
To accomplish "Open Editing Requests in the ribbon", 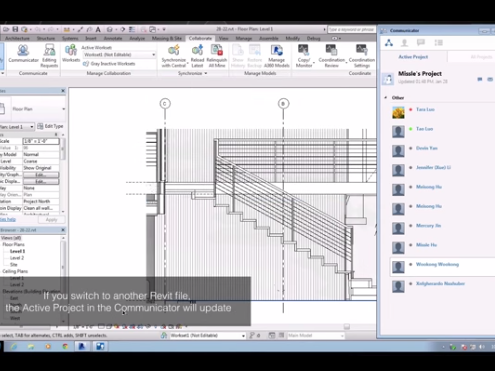I will click(49, 55).
